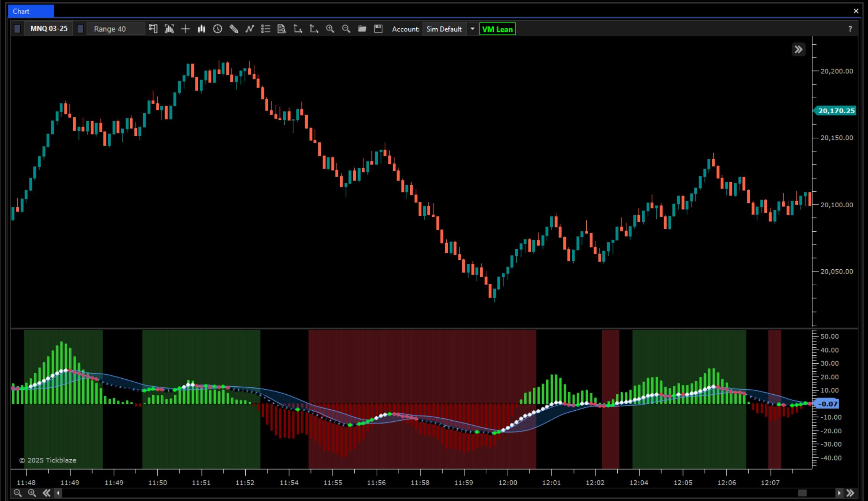Click the bottom horizontal scrollbar thumb
This screenshot has width=868, height=501.
[x=802, y=493]
